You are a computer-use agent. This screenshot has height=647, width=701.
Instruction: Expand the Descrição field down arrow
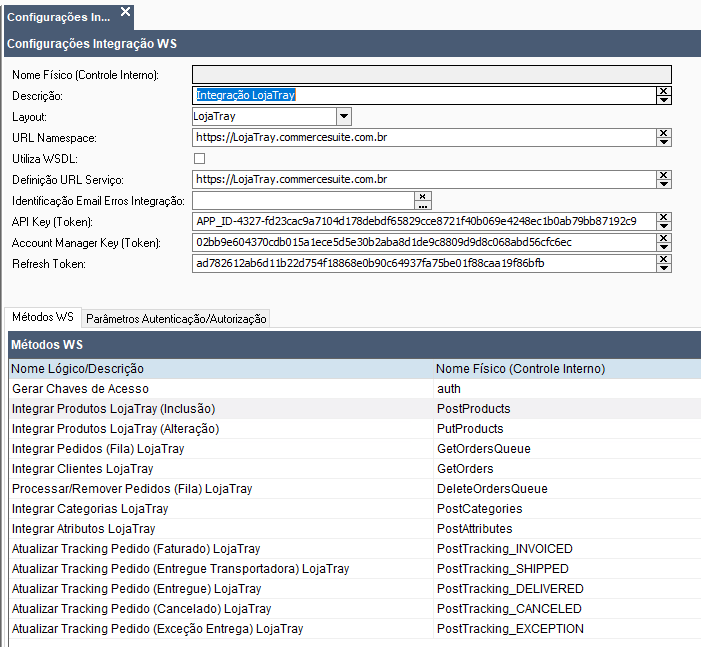663,100
